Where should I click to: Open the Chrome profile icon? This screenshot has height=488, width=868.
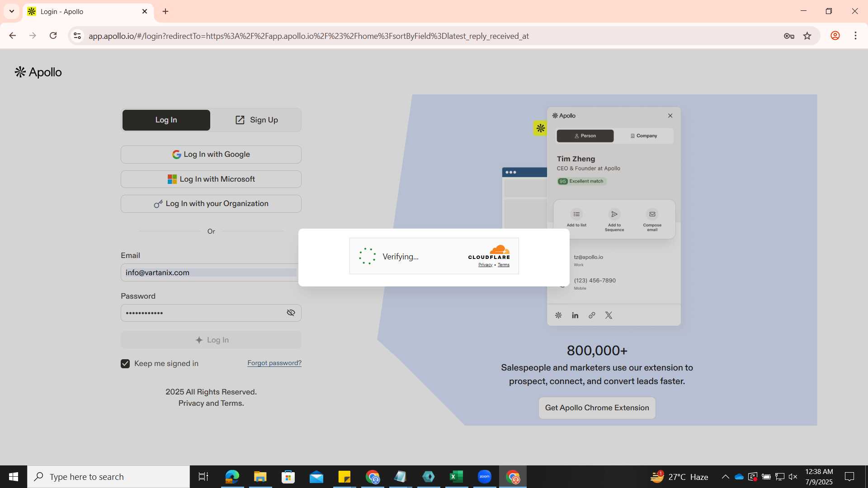pyautogui.click(x=835, y=36)
